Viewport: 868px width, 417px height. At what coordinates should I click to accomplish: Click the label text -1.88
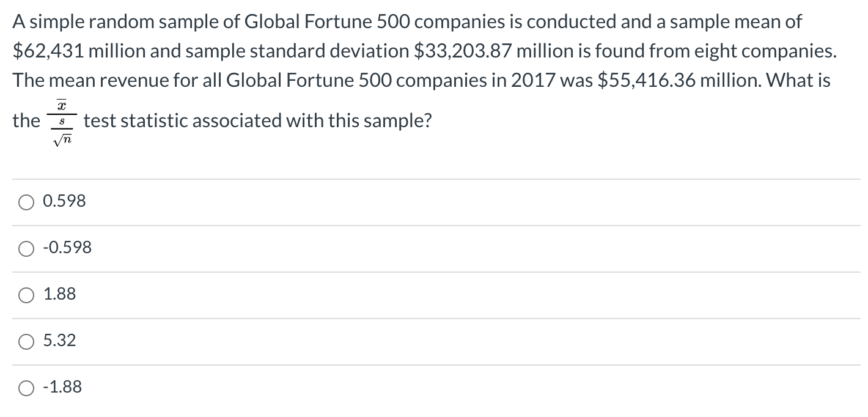click(64, 387)
